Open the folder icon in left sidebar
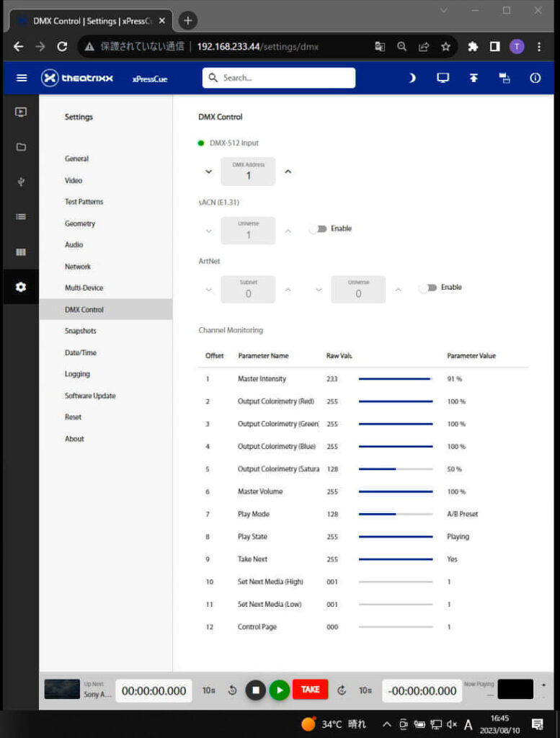Viewport: 560px width, 738px height. (21, 147)
